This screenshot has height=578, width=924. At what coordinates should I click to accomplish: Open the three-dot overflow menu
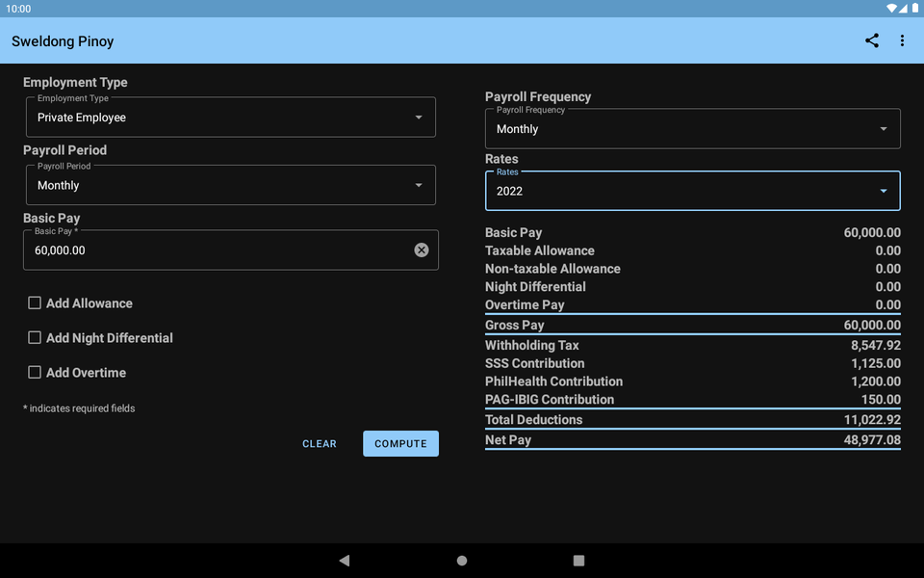tap(902, 40)
